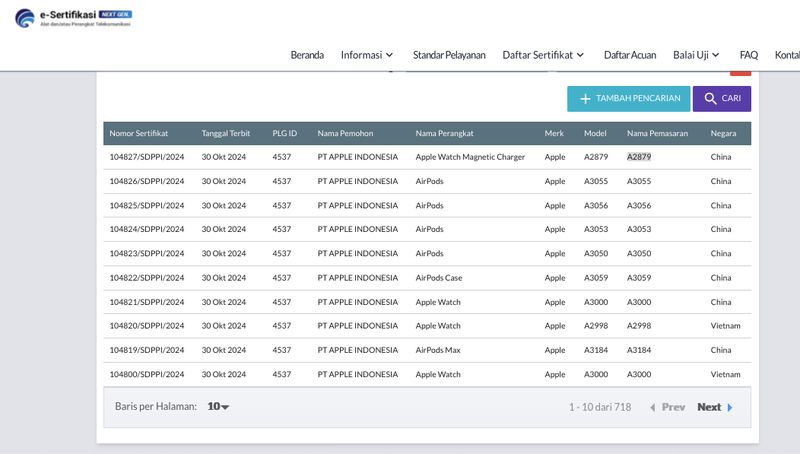This screenshot has width=800, height=454.
Task: Click model A3053 in Model column
Action: tap(596, 229)
